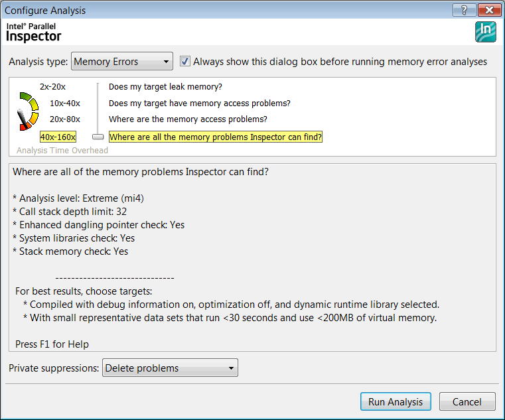Open the Analysis type dropdown
The width and height of the screenshot is (505, 420).
[121, 62]
